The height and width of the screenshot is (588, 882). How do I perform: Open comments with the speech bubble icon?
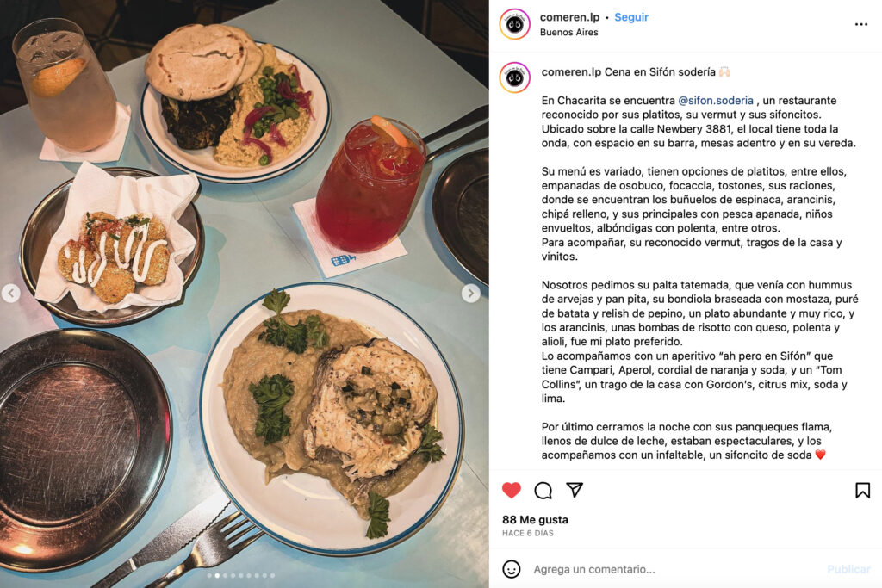coord(543,490)
